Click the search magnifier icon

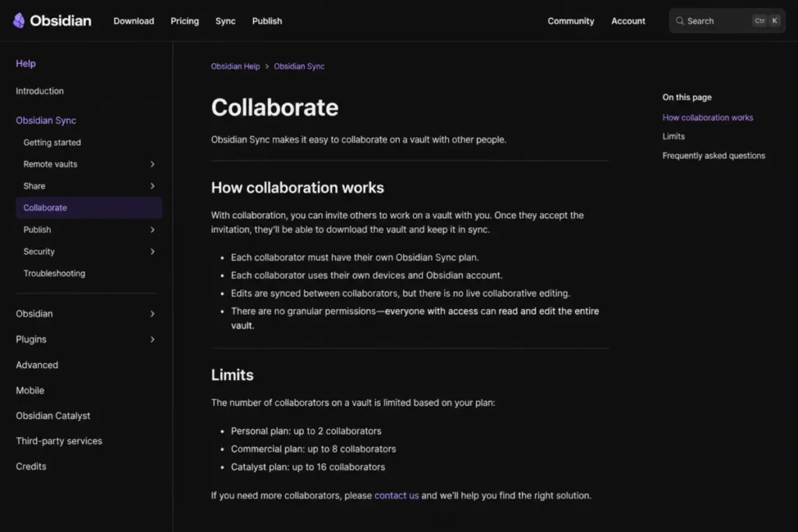(680, 21)
